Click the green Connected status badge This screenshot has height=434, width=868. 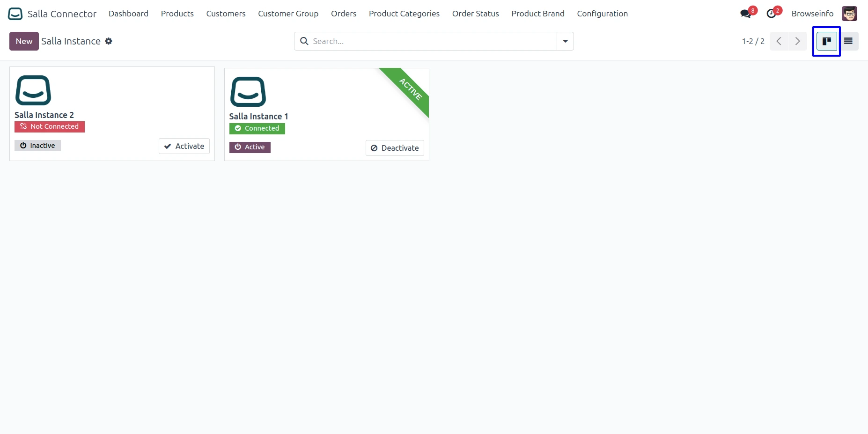coord(257,128)
